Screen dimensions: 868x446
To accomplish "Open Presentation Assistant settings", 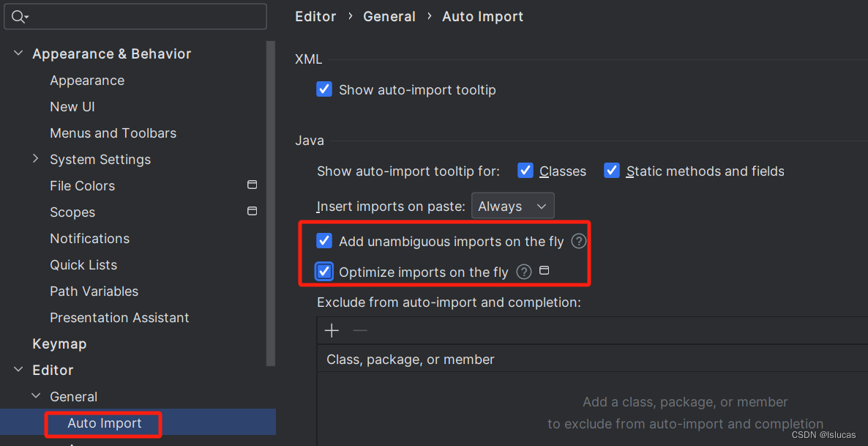I will coord(119,317).
